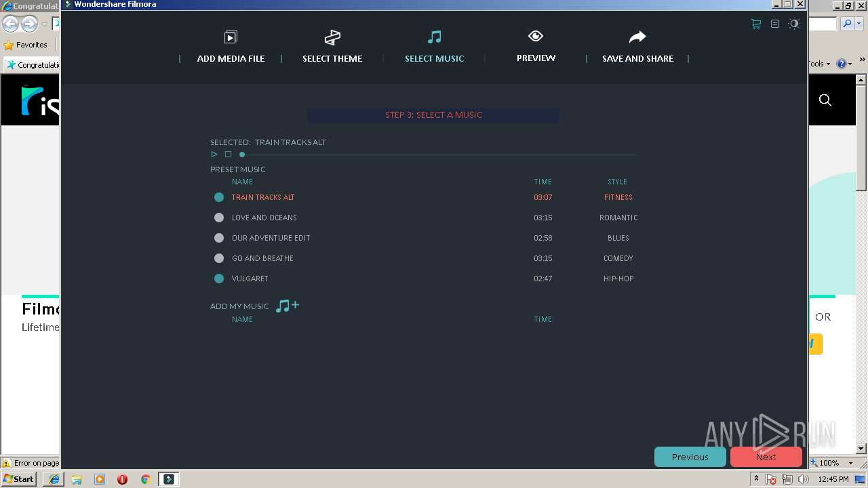868x488 pixels.
Task: Select Our Adventure Edit radio button
Action: click(x=219, y=238)
